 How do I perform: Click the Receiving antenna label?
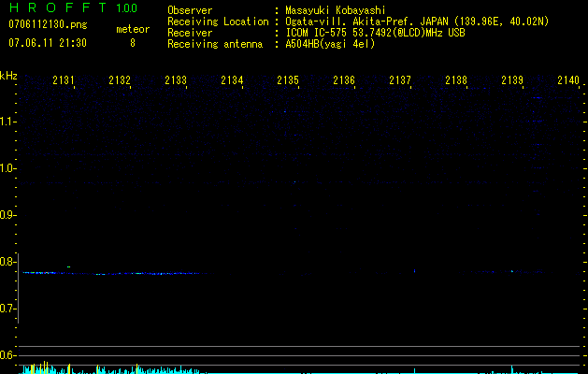coord(215,44)
